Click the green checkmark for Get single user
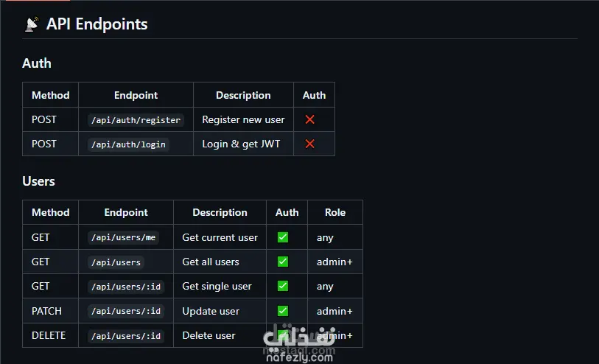599x364 pixels. (283, 286)
